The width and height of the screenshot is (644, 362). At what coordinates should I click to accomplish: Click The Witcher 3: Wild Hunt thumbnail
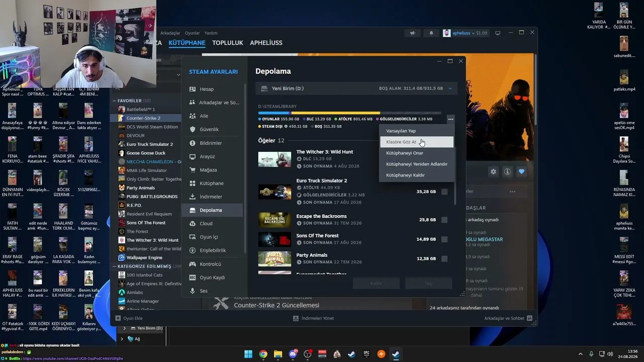pyautogui.click(x=275, y=159)
